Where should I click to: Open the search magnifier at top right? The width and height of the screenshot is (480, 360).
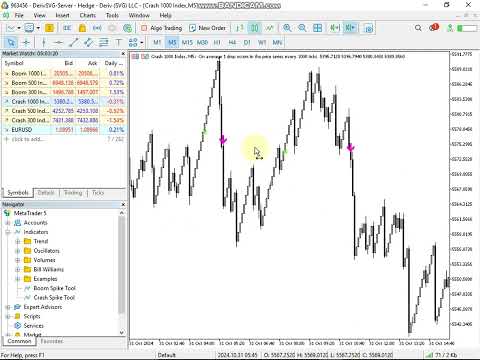[418, 28]
